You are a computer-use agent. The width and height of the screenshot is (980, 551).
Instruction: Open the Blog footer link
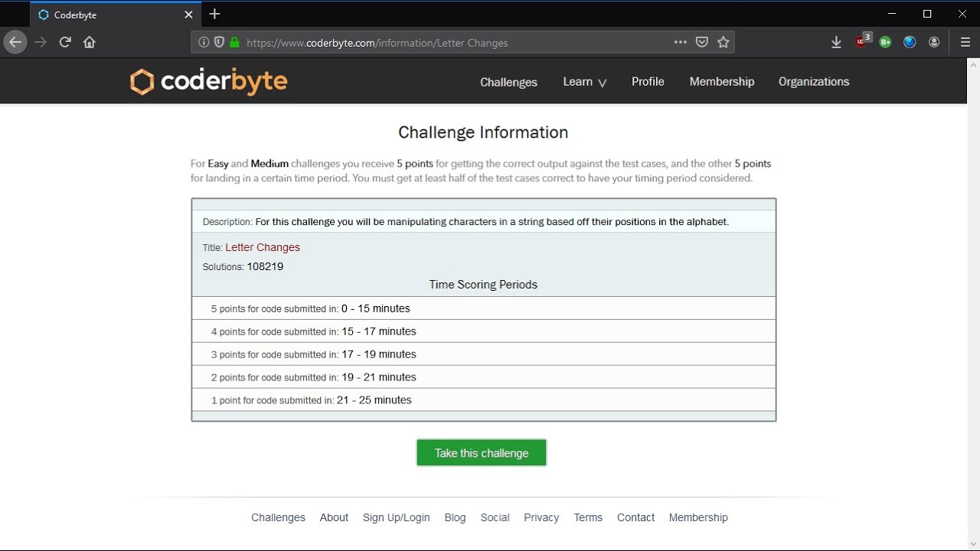(455, 517)
